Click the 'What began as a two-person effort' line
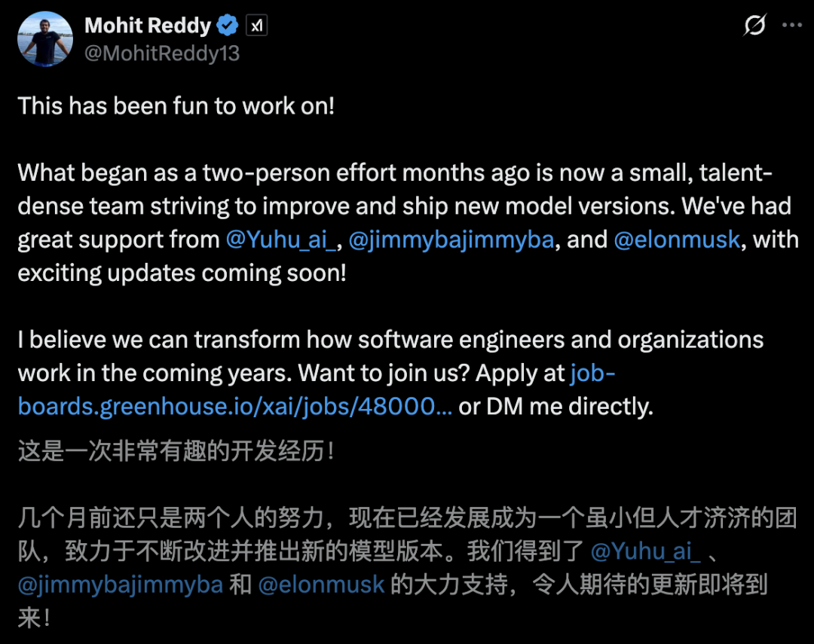This screenshot has width=814, height=644. [x=395, y=172]
